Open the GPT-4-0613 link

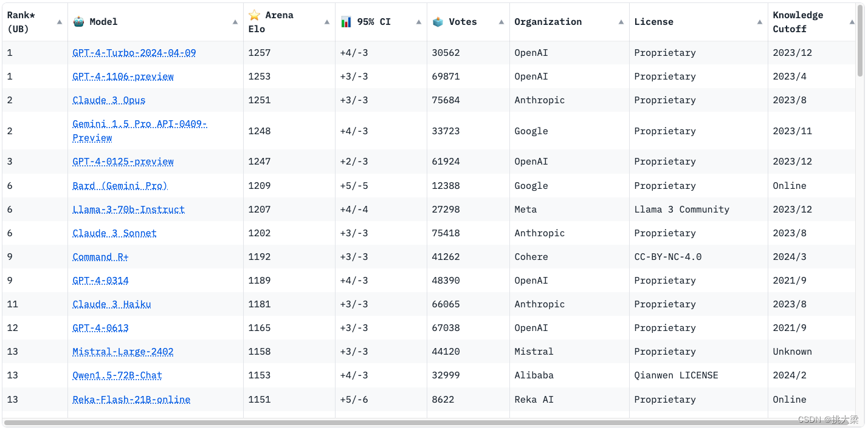coord(101,328)
